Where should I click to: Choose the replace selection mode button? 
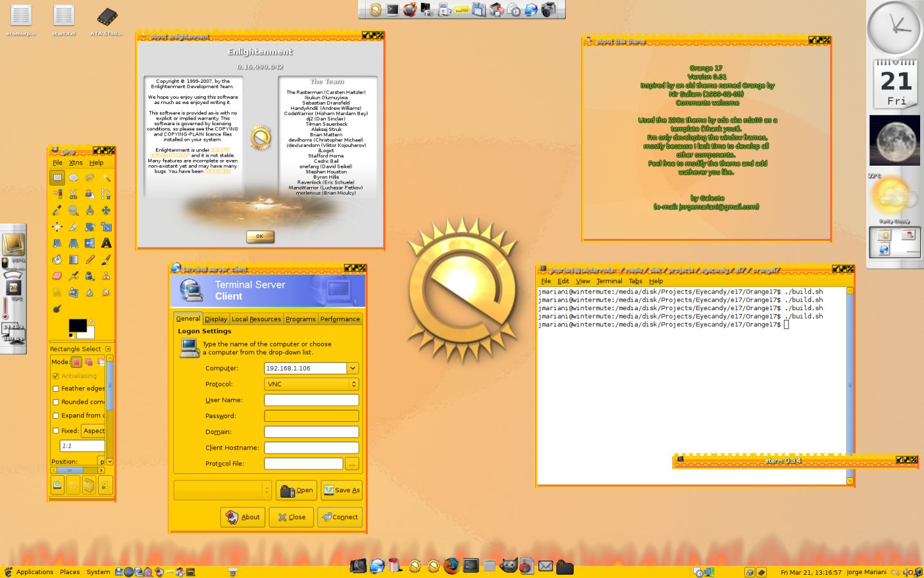coord(77,362)
